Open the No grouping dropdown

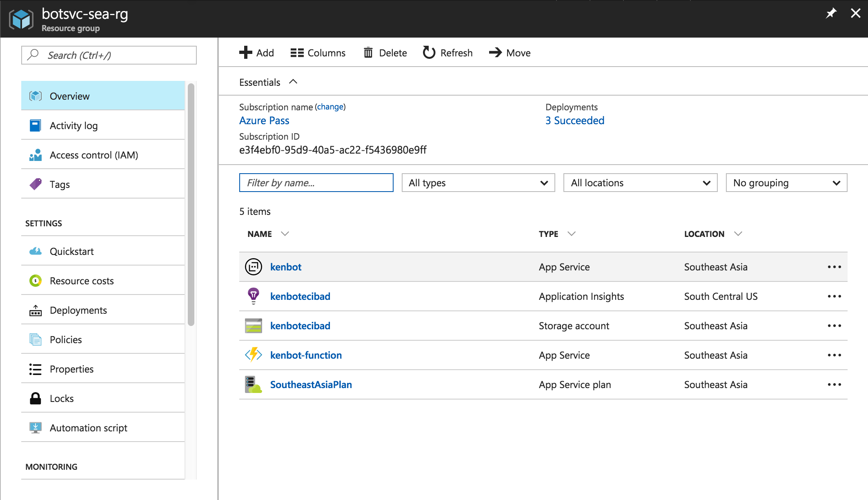coord(786,183)
